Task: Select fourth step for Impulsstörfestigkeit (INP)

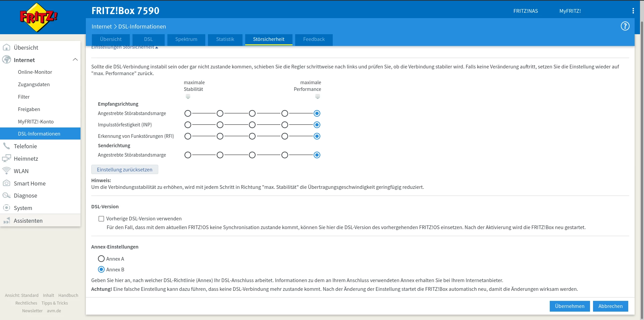Action: coord(285,125)
